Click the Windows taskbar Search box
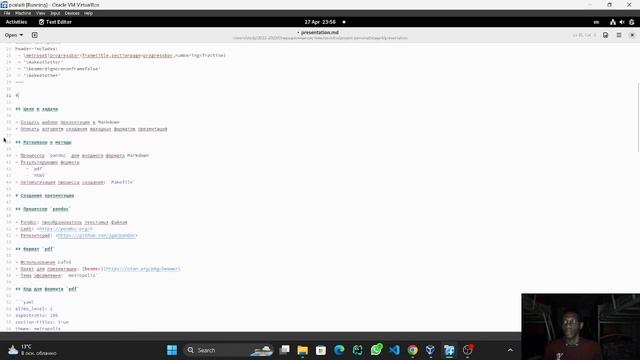Image resolution: width=640 pixels, height=360 pixels. tap(229, 350)
